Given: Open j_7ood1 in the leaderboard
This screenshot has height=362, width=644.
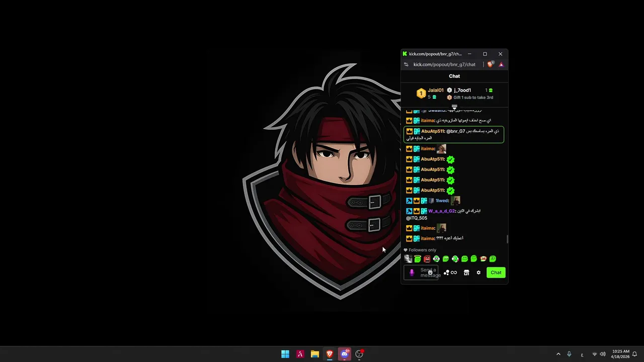Looking at the screenshot, I should pos(462,90).
